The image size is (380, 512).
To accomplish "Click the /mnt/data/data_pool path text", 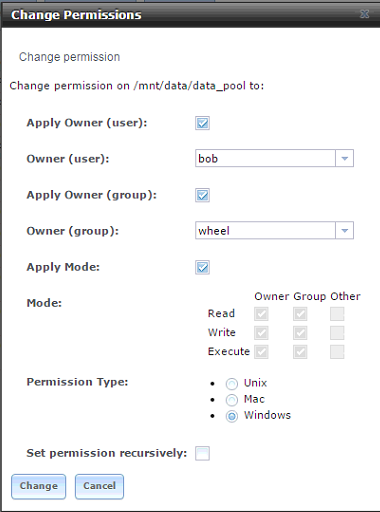I will pos(190,86).
